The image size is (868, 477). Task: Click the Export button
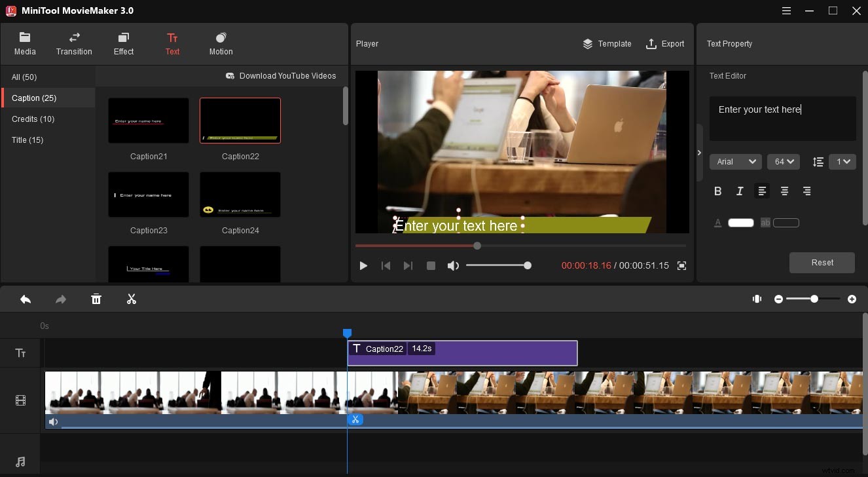pyautogui.click(x=665, y=43)
